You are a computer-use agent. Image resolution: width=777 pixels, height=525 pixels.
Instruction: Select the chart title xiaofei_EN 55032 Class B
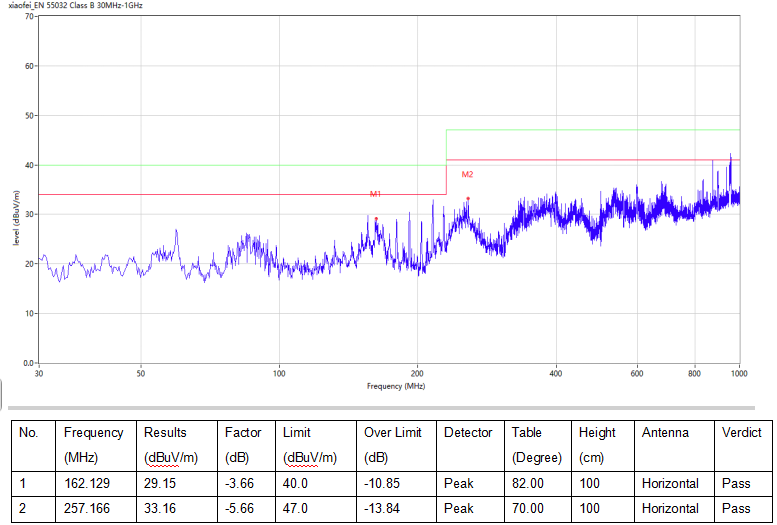coord(77,5)
